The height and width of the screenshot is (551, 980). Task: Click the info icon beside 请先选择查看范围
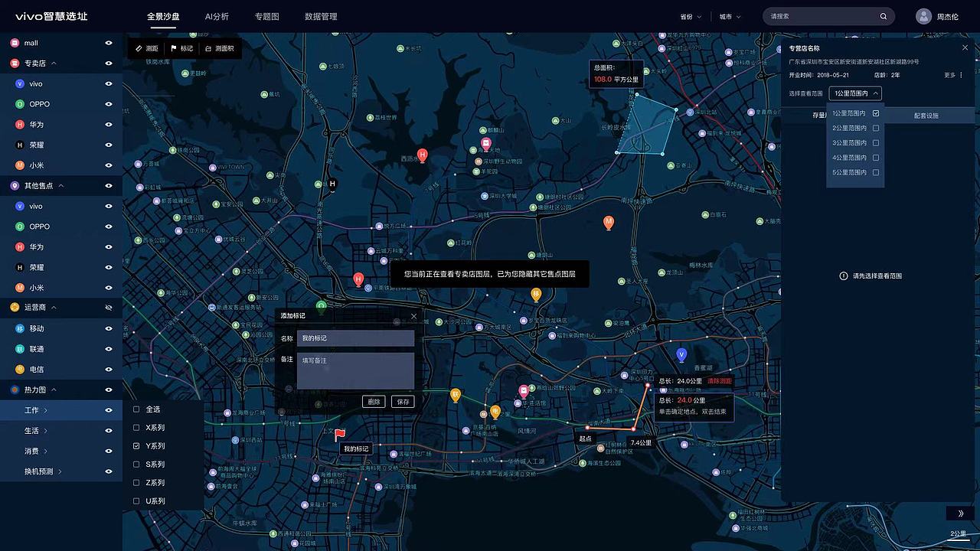tap(844, 275)
